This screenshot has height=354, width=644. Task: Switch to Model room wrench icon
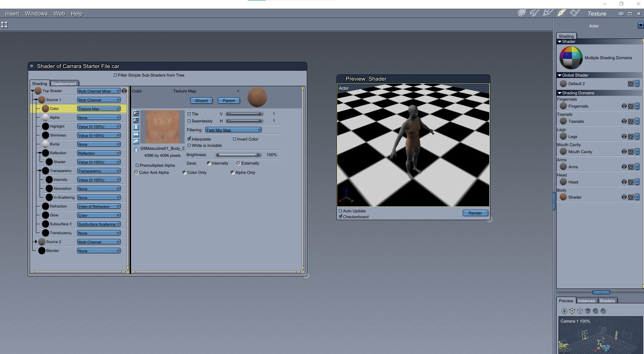click(x=534, y=13)
